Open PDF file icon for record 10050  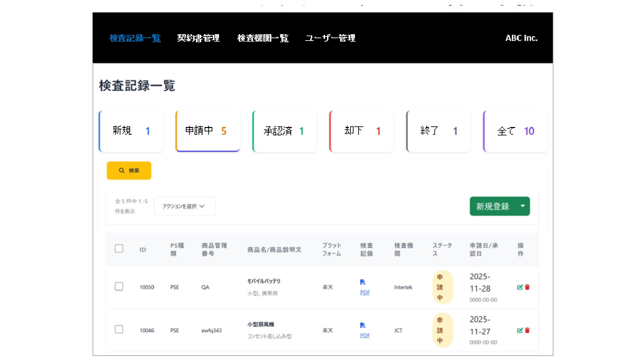pyautogui.click(x=363, y=282)
